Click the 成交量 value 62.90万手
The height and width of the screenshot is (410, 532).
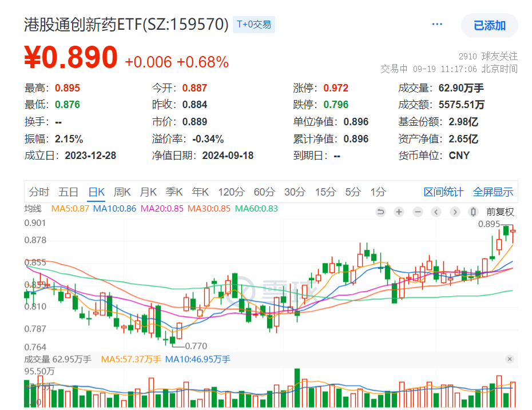(x=461, y=88)
